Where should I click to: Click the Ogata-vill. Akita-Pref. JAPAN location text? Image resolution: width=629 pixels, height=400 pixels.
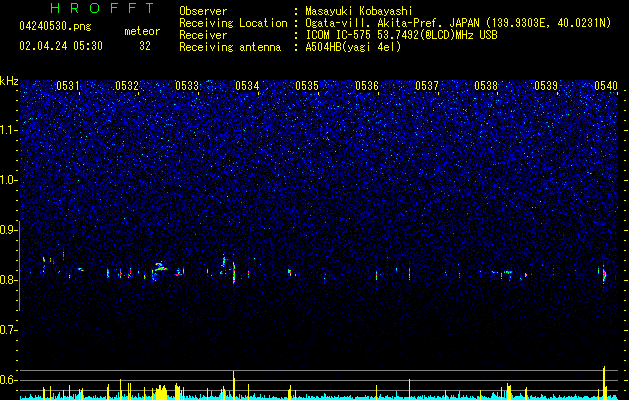pos(458,23)
